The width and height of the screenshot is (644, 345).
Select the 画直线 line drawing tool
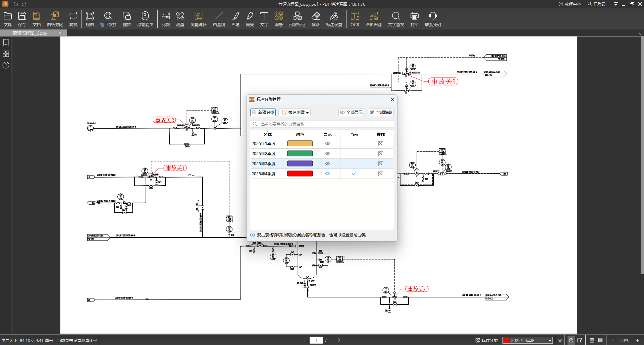[x=219, y=19]
